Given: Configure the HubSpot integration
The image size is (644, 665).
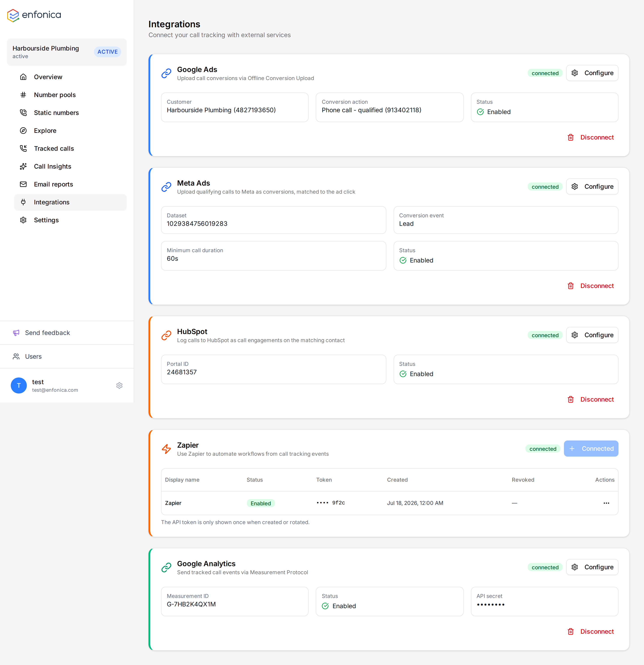Looking at the screenshot, I should [x=592, y=335].
